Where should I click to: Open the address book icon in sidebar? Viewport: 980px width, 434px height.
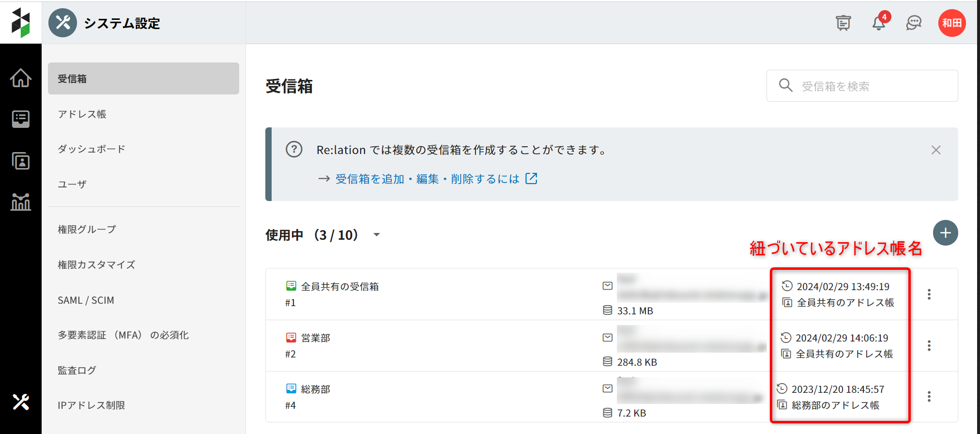21,160
